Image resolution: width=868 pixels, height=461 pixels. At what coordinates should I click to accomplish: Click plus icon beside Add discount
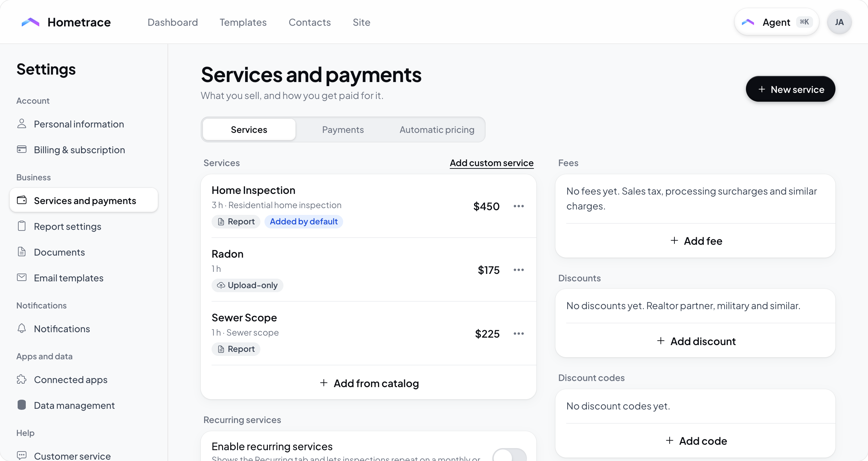click(661, 341)
